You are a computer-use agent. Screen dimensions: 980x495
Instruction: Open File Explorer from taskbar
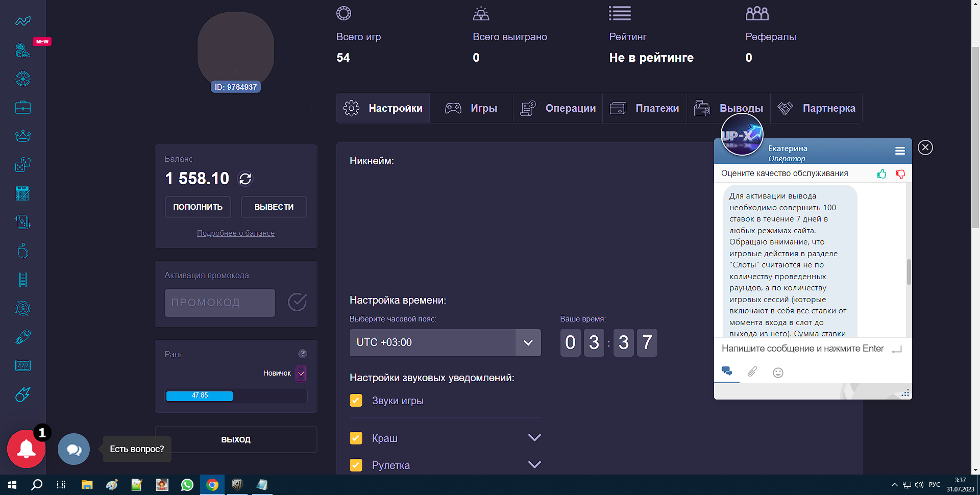click(x=87, y=485)
